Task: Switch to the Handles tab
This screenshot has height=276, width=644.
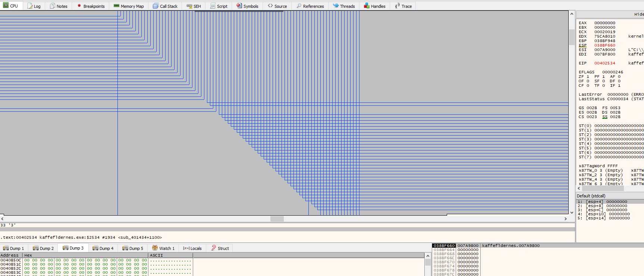Action: click(375, 6)
